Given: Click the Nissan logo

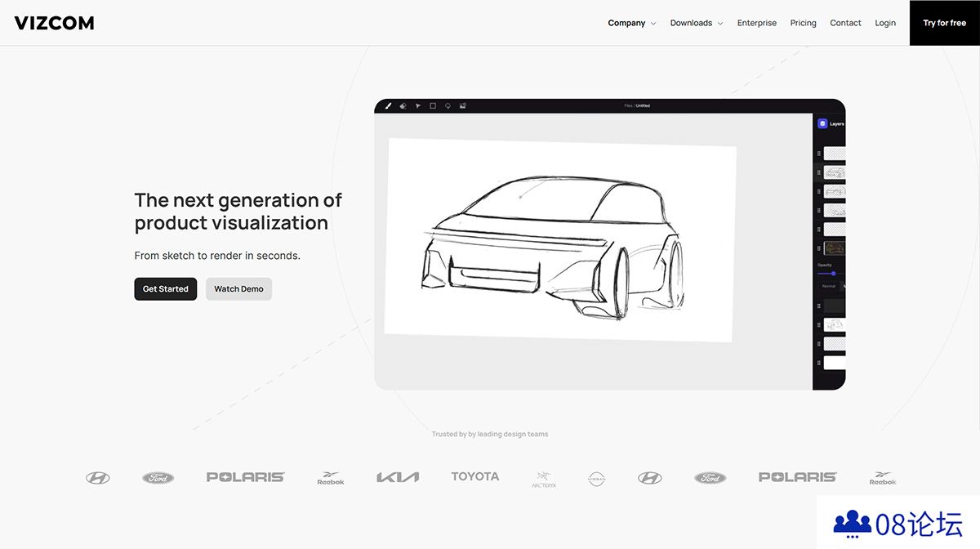Looking at the screenshot, I should (597, 479).
